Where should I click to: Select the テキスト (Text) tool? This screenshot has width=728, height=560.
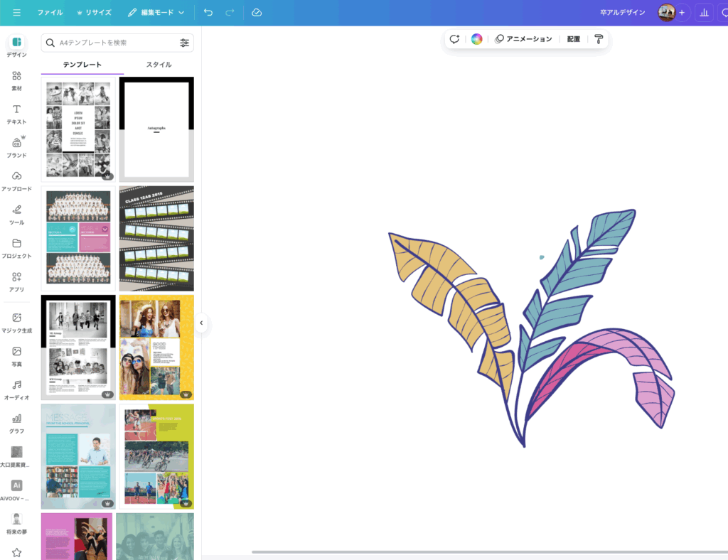[x=16, y=113]
